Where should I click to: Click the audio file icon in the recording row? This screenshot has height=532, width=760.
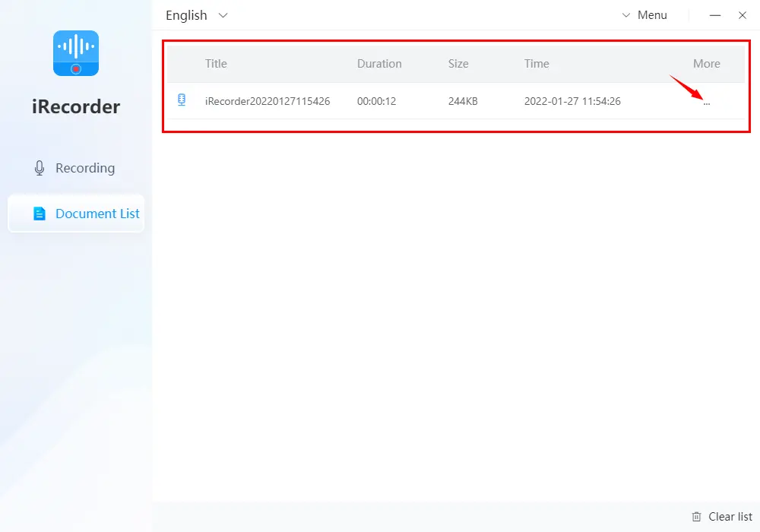182,100
